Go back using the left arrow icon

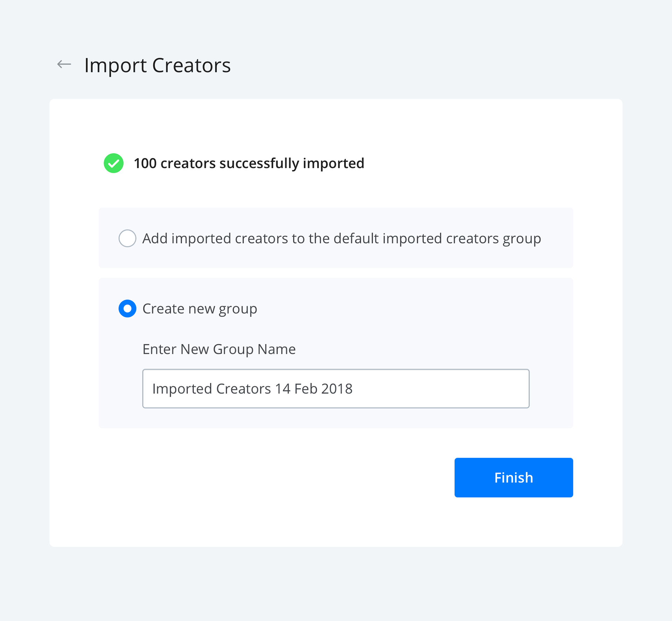64,64
